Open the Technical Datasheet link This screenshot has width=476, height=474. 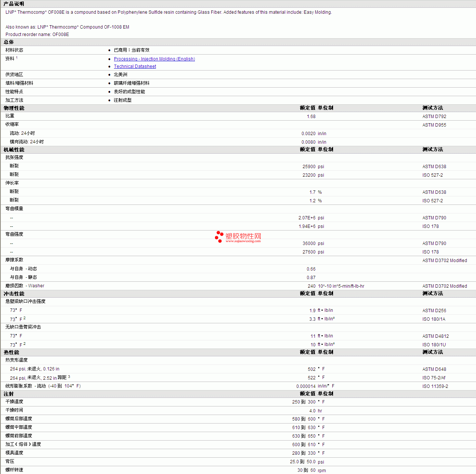click(135, 66)
